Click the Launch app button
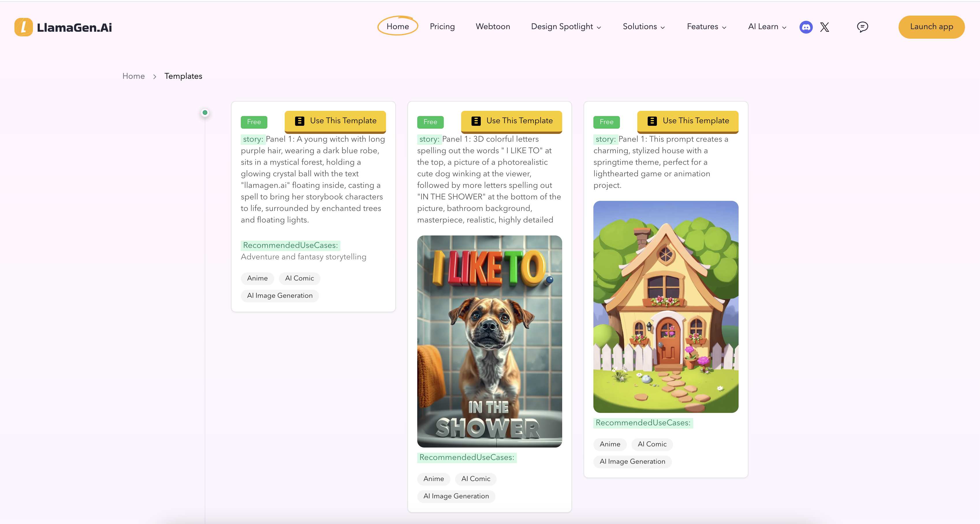The width and height of the screenshot is (980, 524). (x=931, y=27)
